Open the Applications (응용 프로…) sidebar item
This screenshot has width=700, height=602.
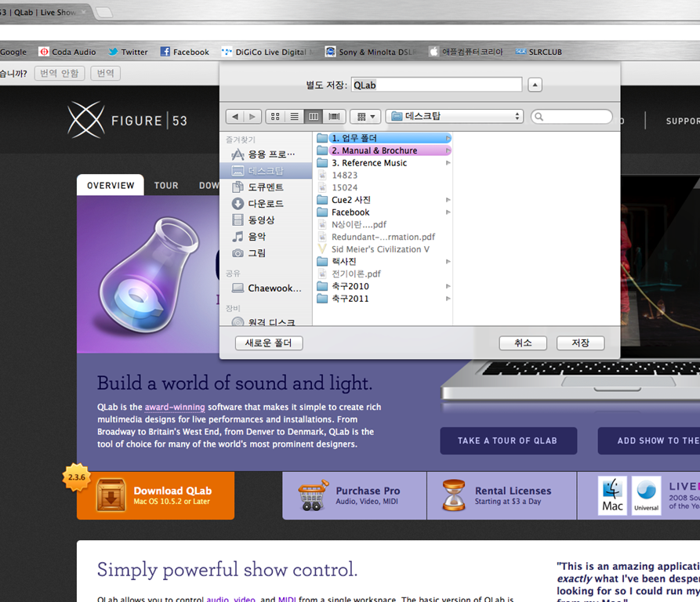coord(270,154)
